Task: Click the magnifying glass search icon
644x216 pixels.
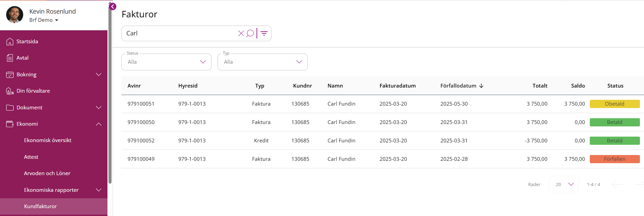Action: 250,33
